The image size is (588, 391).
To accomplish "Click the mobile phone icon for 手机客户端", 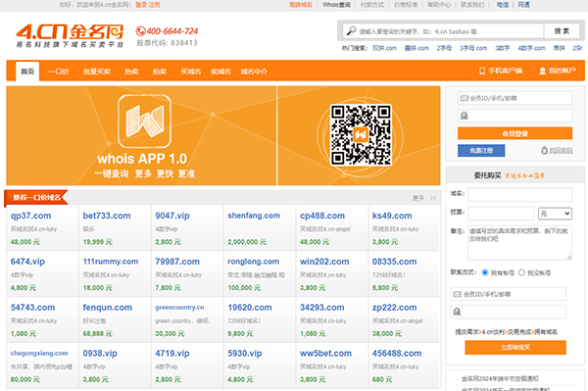I will pos(482,71).
